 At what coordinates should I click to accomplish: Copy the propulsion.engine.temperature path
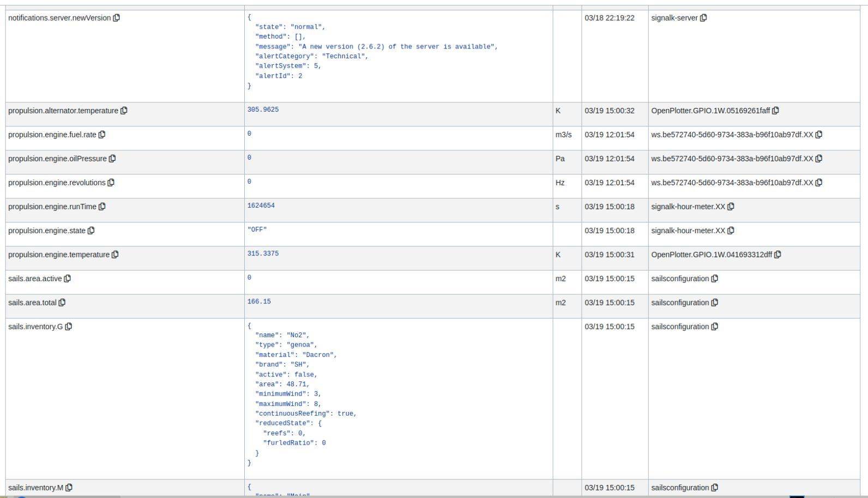pyautogui.click(x=115, y=254)
